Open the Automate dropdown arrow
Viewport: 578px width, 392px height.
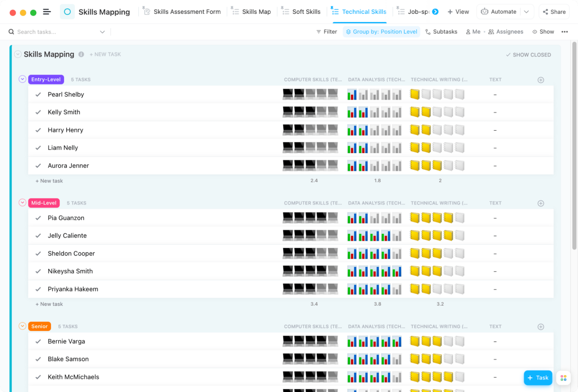(x=527, y=12)
